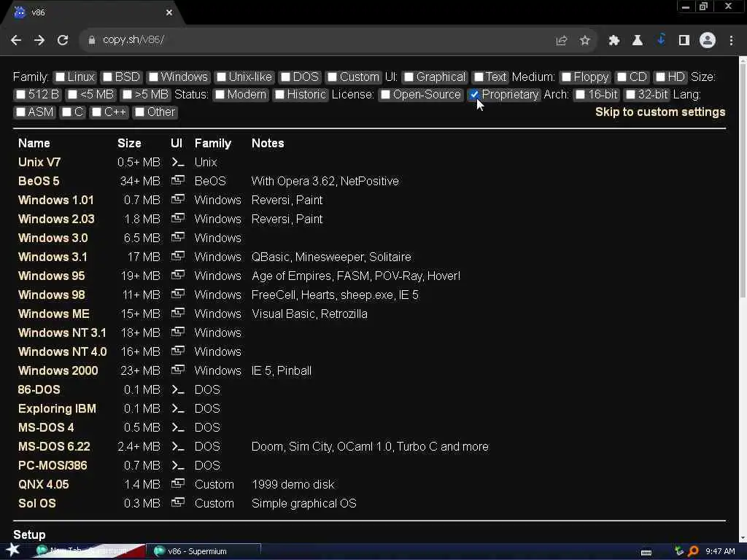Check the Windows family filter
The image size is (747, 560).
(153, 77)
